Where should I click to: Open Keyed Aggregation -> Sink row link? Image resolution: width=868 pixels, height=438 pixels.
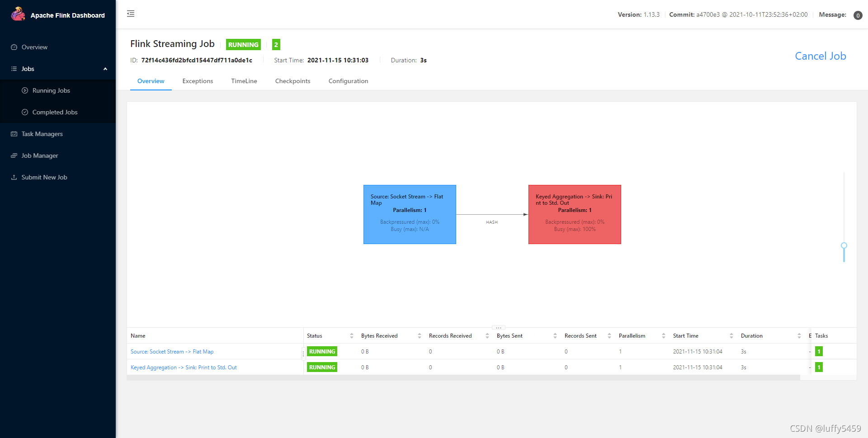pos(184,367)
